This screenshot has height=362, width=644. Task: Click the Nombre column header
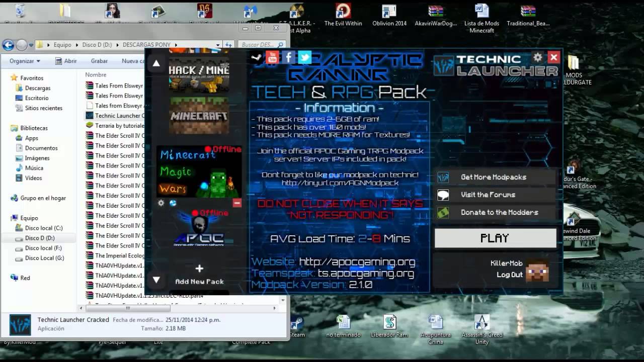(x=96, y=74)
